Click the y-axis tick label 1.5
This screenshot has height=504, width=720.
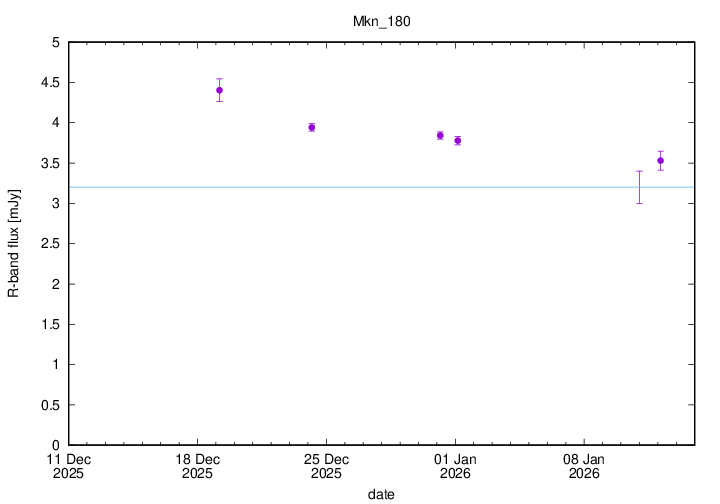49,324
